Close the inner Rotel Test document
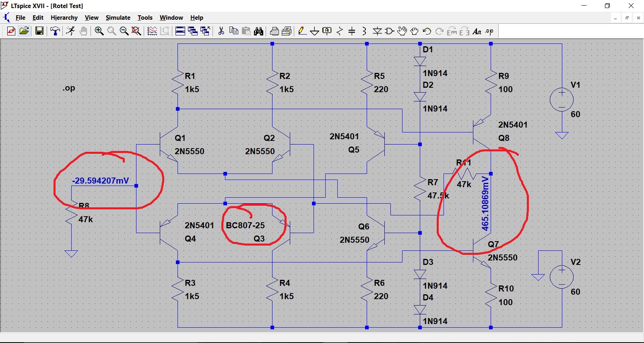The height and width of the screenshot is (343, 644). coord(638,18)
